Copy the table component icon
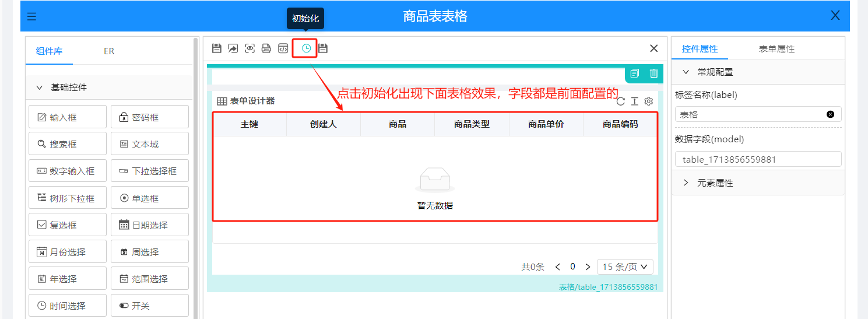This screenshot has height=319, width=868. point(635,73)
